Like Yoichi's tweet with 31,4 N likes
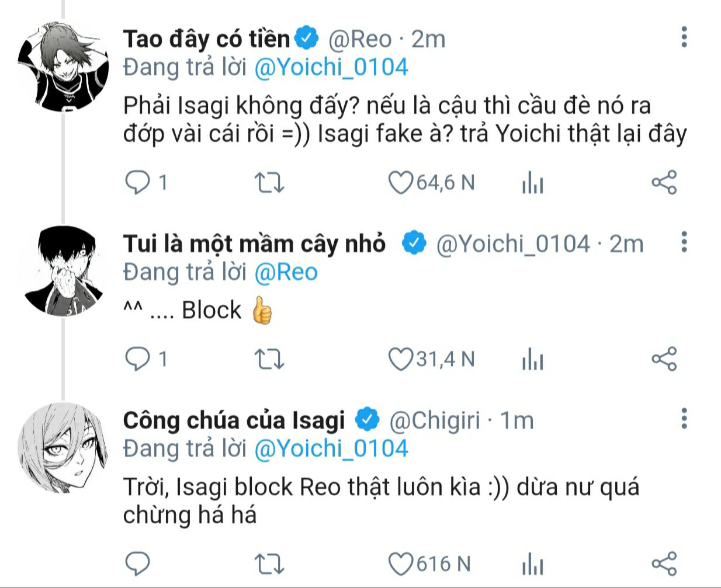The width and height of the screenshot is (721, 588). 401,359
